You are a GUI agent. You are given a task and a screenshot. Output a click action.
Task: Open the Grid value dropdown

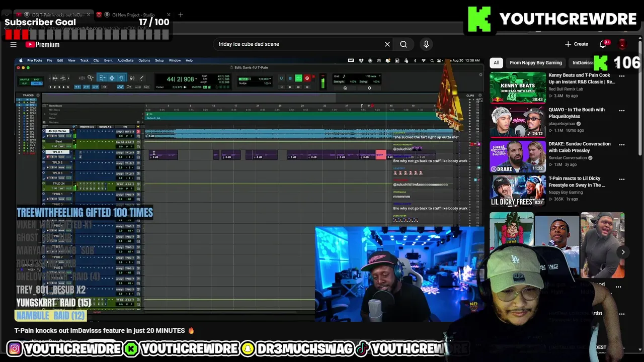(270, 79)
